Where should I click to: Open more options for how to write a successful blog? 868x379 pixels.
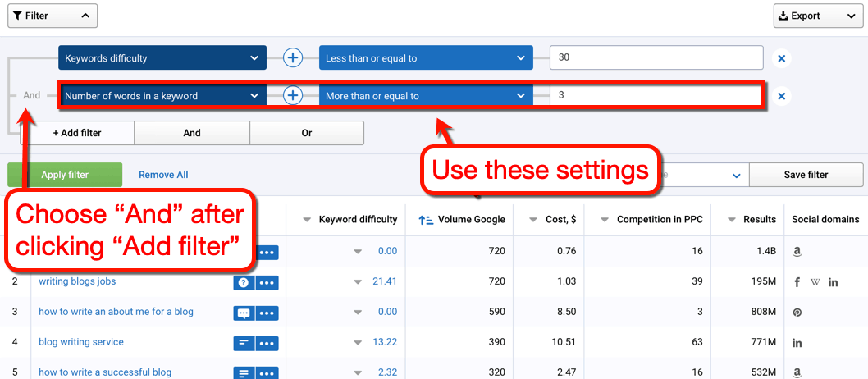pos(267,373)
